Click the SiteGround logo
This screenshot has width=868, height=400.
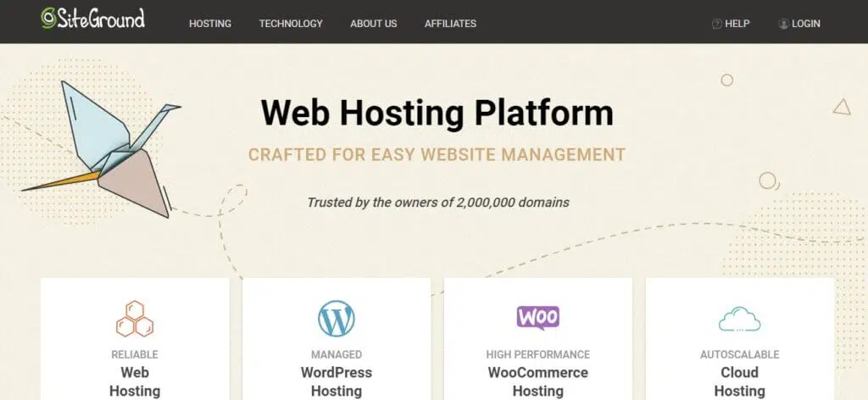93,19
